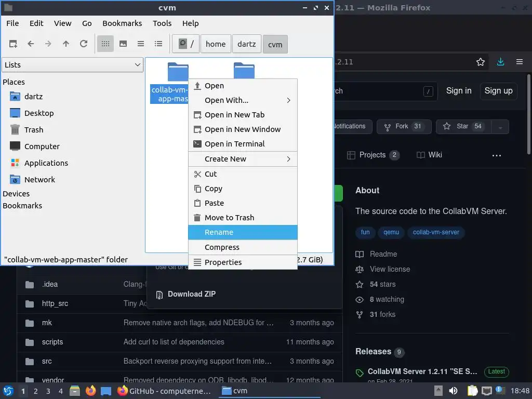Open the File menu
The height and width of the screenshot is (399, 532).
pyautogui.click(x=12, y=23)
